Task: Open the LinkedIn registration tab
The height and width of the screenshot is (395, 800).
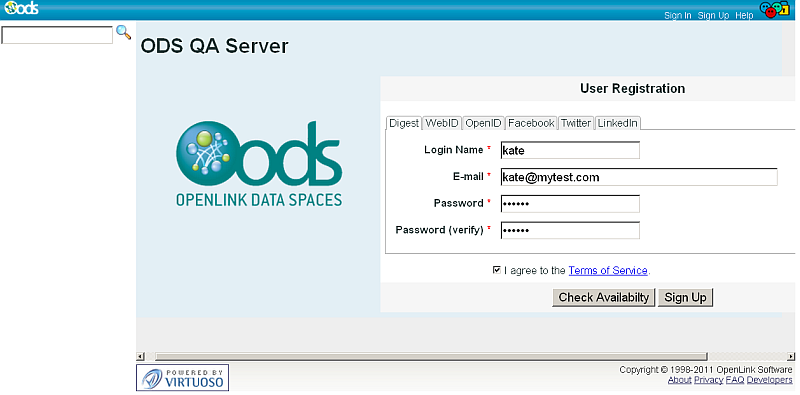Action: point(617,123)
